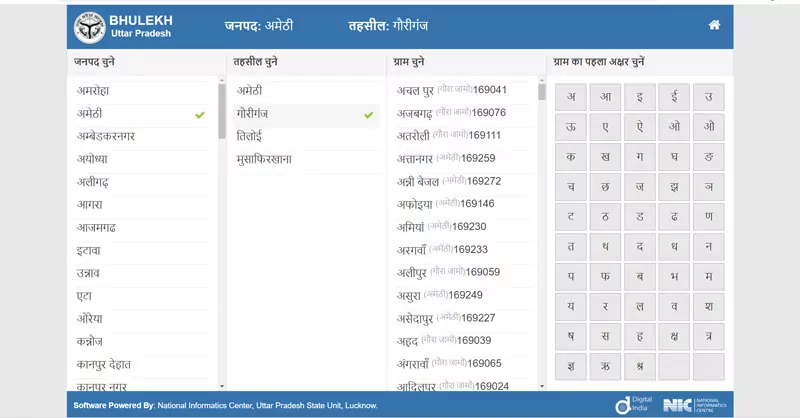The image size is (800, 418).
Task: Pick village अरगवाँ 169233
Action: coord(462,250)
